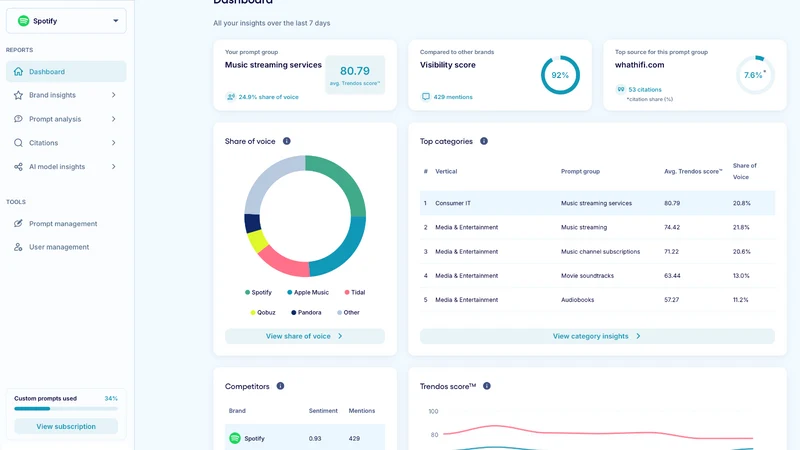The width and height of the screenshot is (800, 450).
Task: Expand the AI model insights chevron
Action: coord(113,167)
